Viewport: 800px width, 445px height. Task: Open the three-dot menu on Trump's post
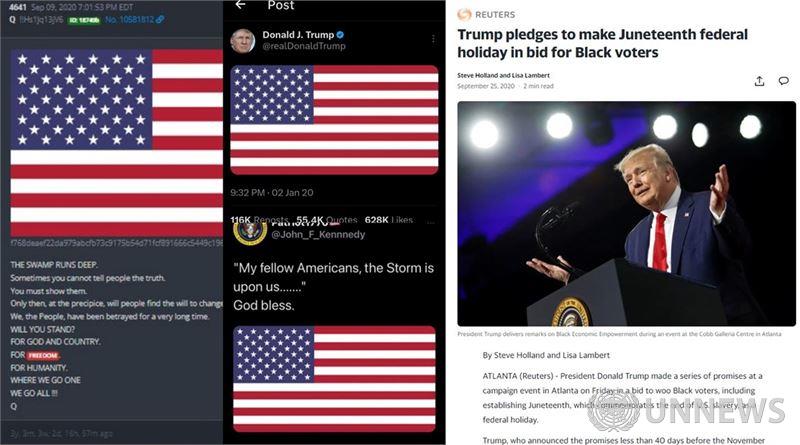433,39
